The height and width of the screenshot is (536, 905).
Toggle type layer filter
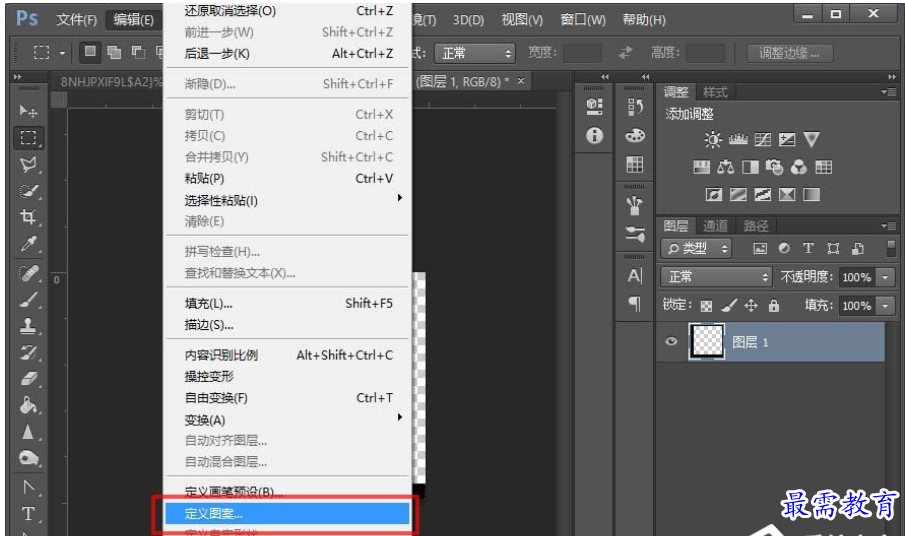(808, 248)
